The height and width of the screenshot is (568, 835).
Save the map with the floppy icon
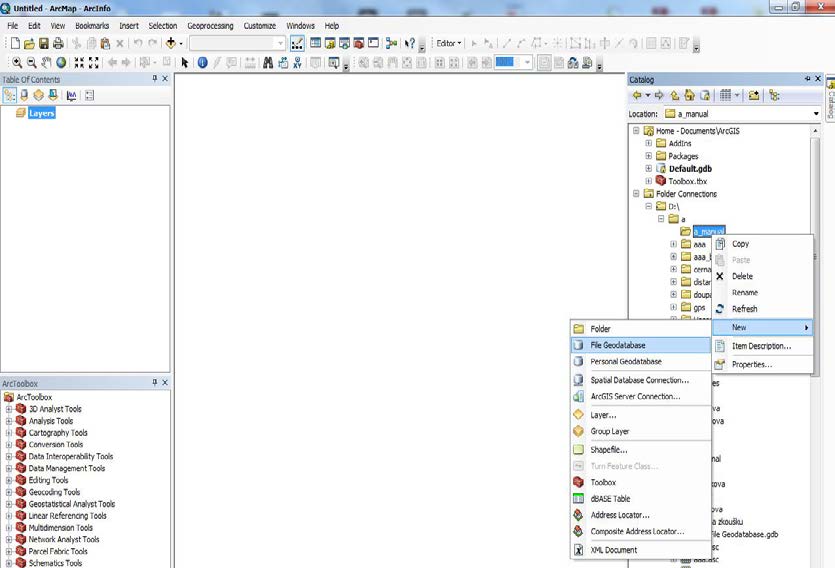(44, 43)
